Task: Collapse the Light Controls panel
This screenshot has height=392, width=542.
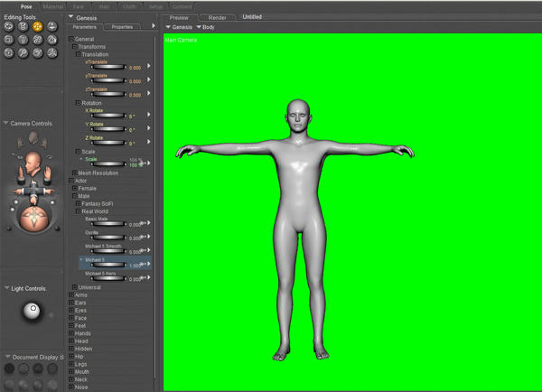Action: pos(5,288)
